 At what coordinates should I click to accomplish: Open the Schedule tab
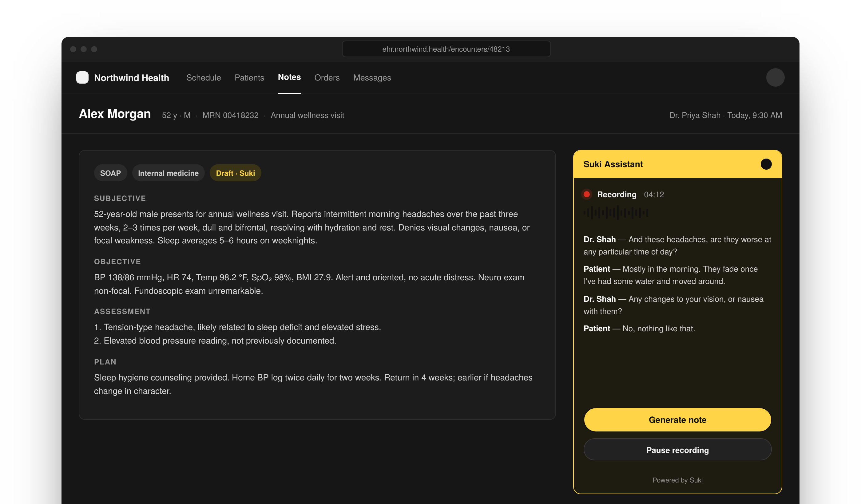(x=204, y=77)
